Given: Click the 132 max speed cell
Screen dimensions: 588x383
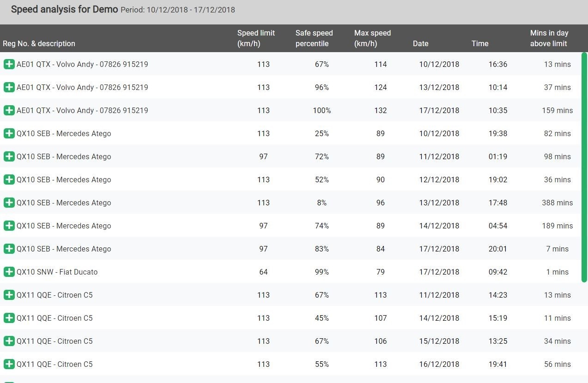Looking at the screenshot, I should click(x=381, y=110).
